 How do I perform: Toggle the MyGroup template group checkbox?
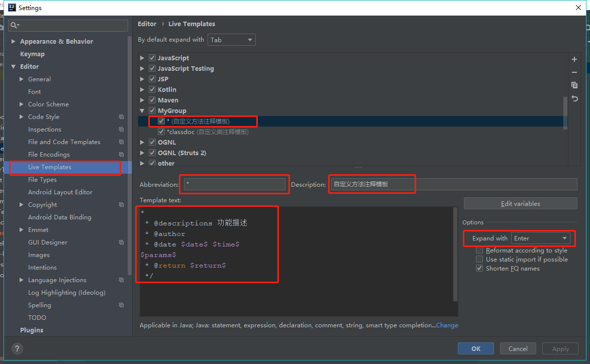[152, 110]
